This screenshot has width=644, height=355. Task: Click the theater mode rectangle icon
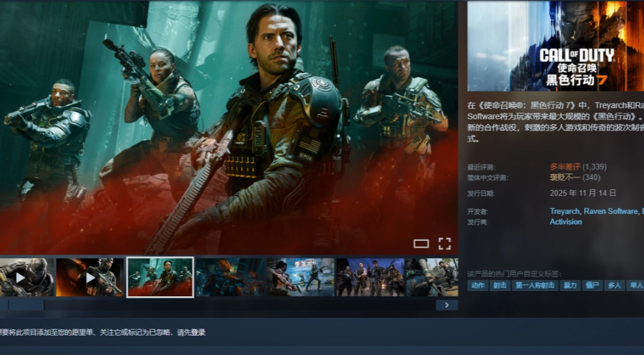pos(421,244)
